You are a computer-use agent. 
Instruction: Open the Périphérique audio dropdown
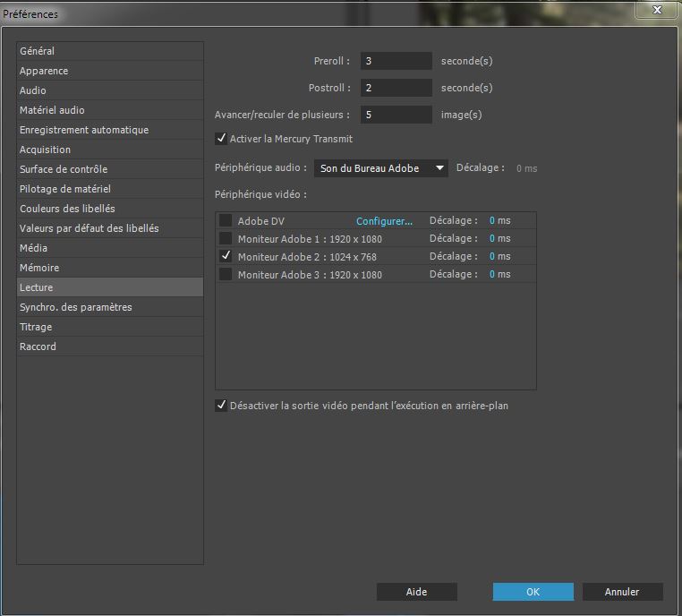380,168
